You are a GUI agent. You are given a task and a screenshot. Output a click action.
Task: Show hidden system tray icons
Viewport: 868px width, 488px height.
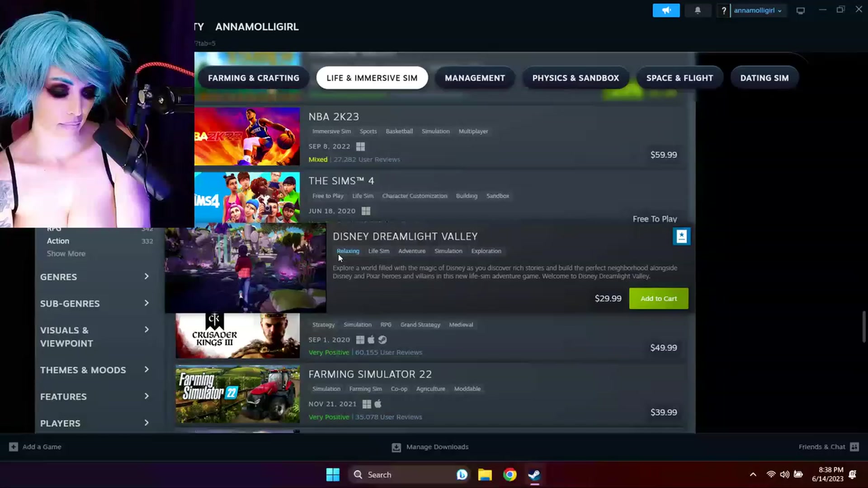pos(753,474)
